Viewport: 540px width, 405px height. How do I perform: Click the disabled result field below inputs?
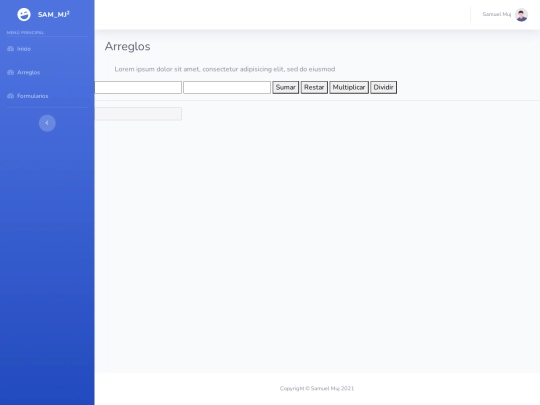(x=138, y=114)
